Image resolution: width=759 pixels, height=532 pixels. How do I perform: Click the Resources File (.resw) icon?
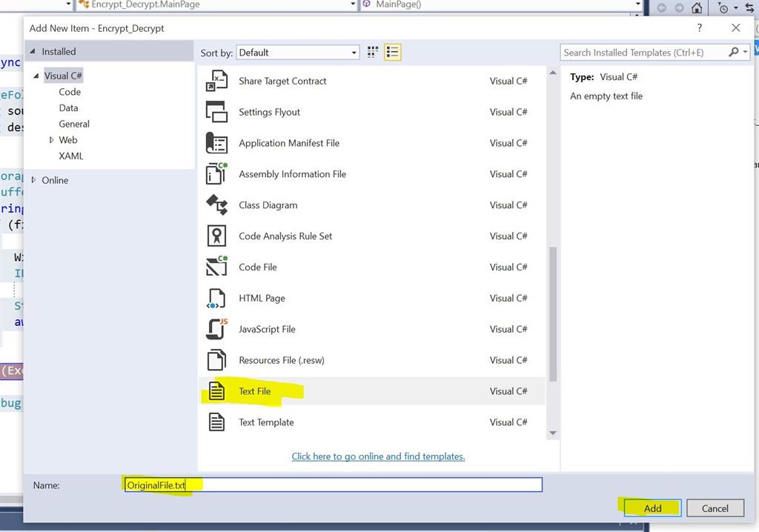pos(216,360)
